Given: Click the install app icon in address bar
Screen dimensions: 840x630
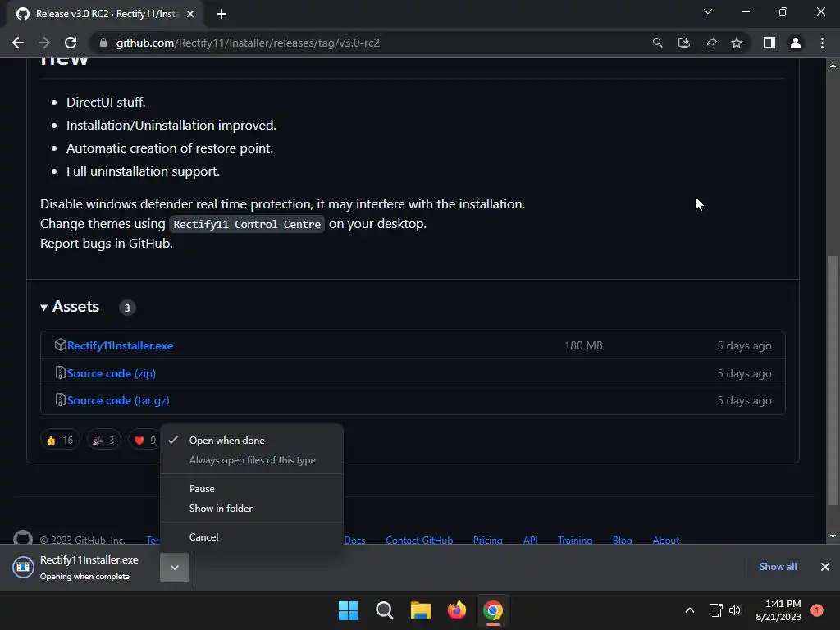Looking at the screenshot, I should [683, 43].
